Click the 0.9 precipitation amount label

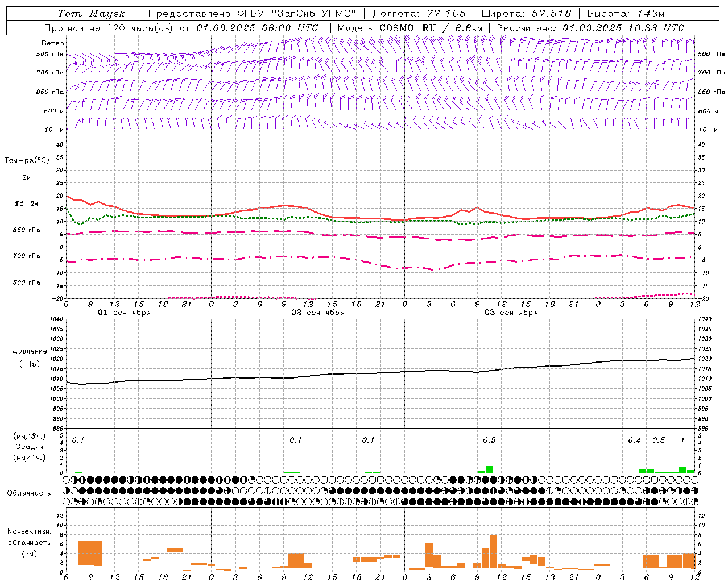pyautogui.click(x=489, y=440)
